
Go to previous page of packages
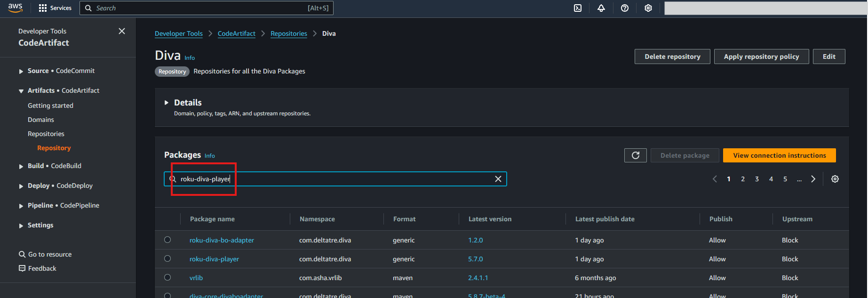(x=715, y=179)
